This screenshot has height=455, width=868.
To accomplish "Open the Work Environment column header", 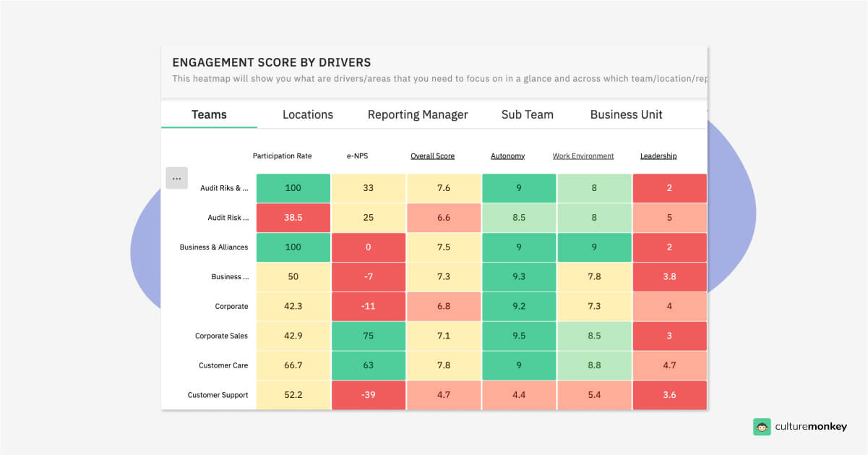I will 583,156.
